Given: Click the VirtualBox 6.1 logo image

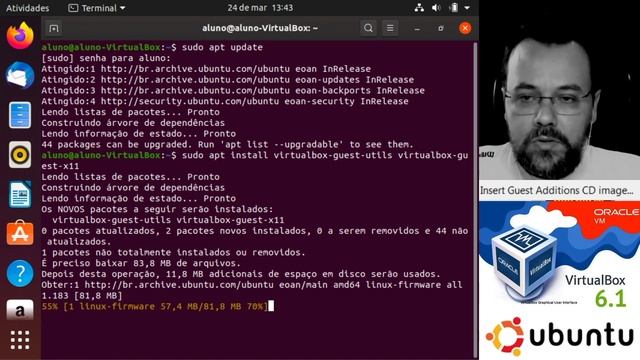Looking at the screenshot, I should (559, 255).
